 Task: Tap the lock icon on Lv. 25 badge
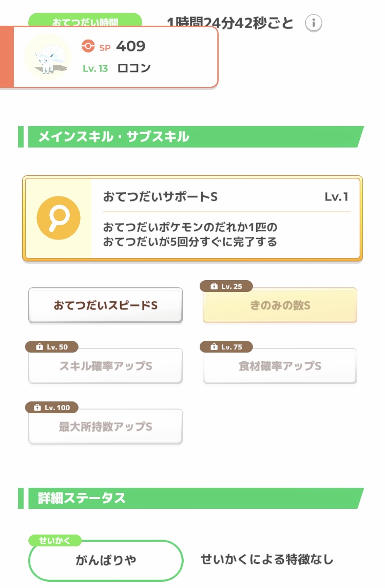tap(214, 286)
